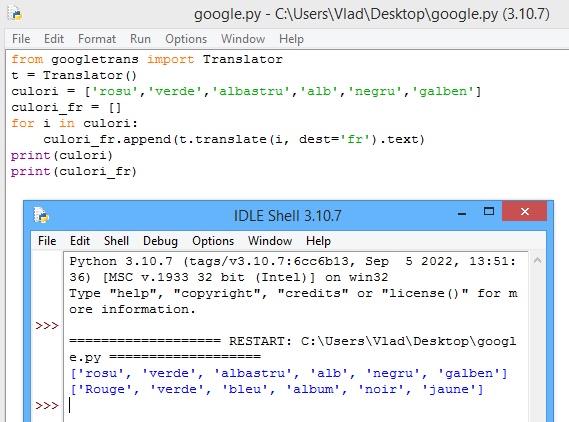Open the IDLE Shell Help menu
Image resolution: width=569 pixels, height=422 pixels.
(318, 241)
